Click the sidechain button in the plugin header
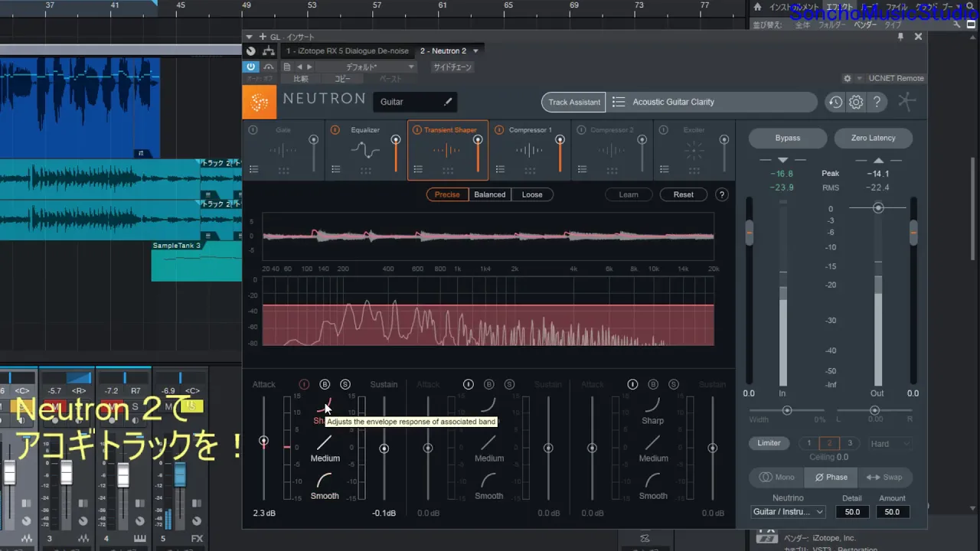The image size is (980, 551). pyautogui.click(x=452, y=67)
